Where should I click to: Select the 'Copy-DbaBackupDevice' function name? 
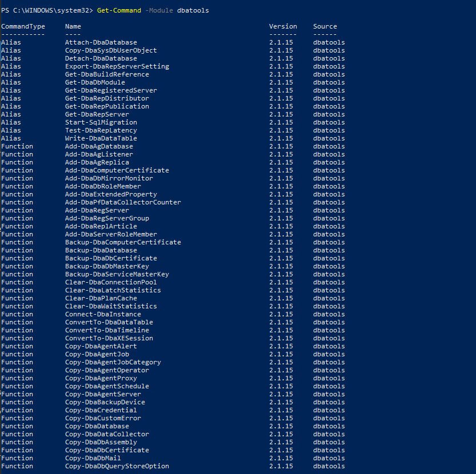pyautogui.click(x=105, y=402)
